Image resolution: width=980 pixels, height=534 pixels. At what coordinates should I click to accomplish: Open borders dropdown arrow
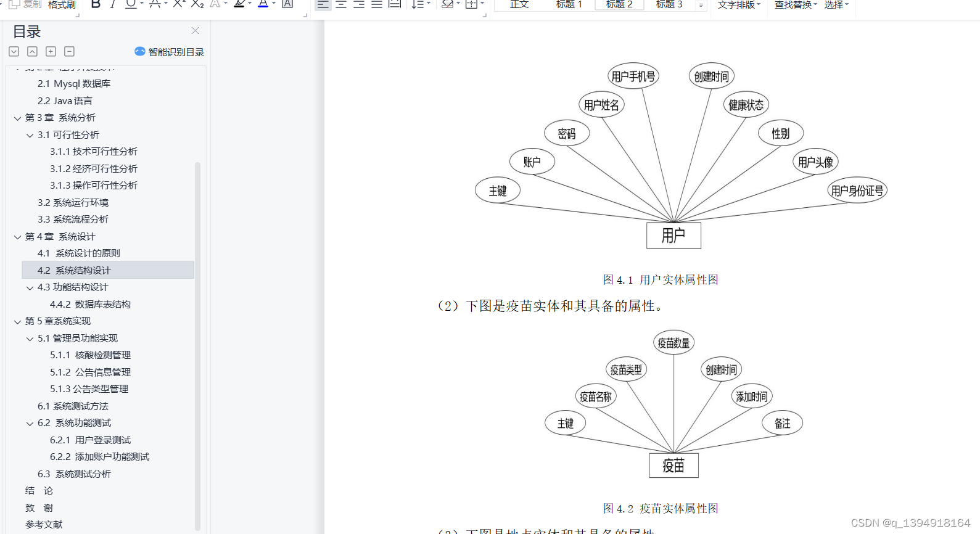[x=482, y=4]
